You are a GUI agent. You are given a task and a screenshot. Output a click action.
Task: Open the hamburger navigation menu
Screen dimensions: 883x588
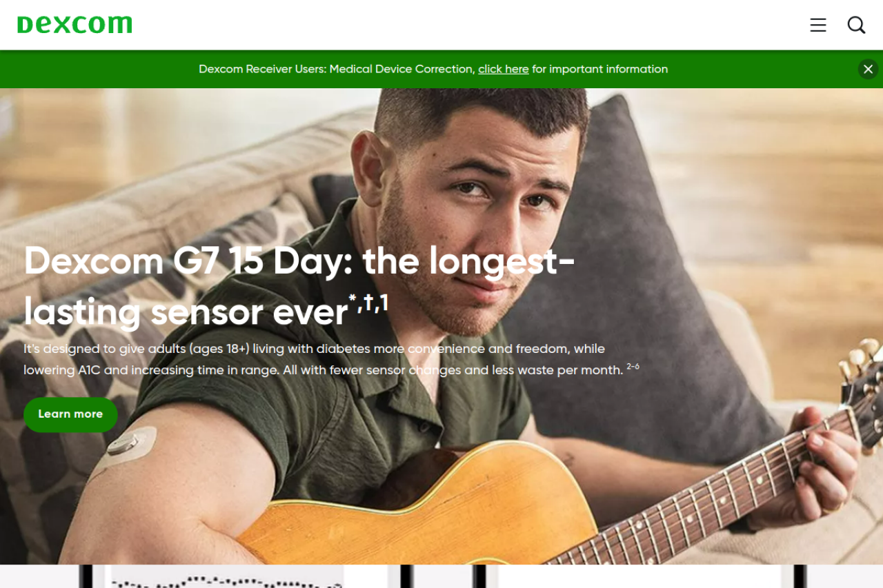(818, 25)
